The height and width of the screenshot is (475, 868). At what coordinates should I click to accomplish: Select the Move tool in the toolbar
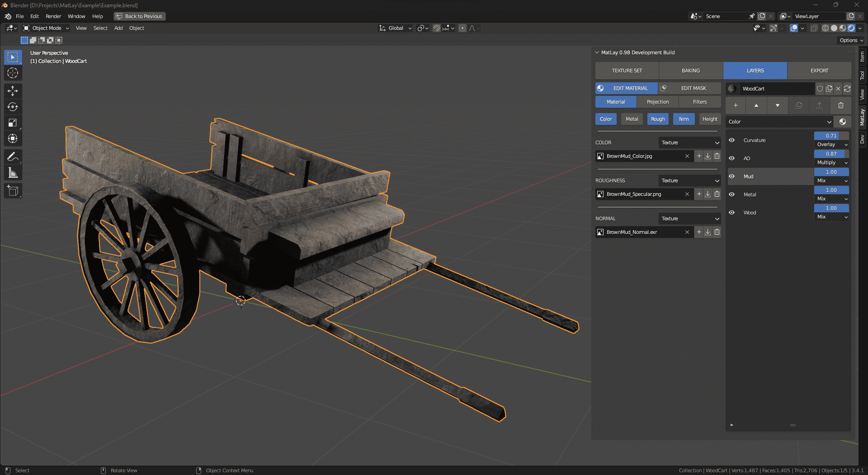pos(13,91)
